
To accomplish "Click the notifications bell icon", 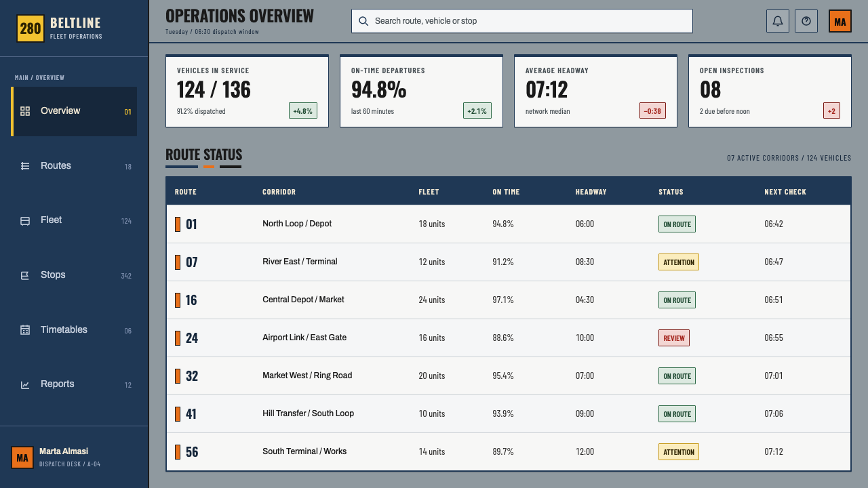I will pyautogui.click(x=778, y=21).
